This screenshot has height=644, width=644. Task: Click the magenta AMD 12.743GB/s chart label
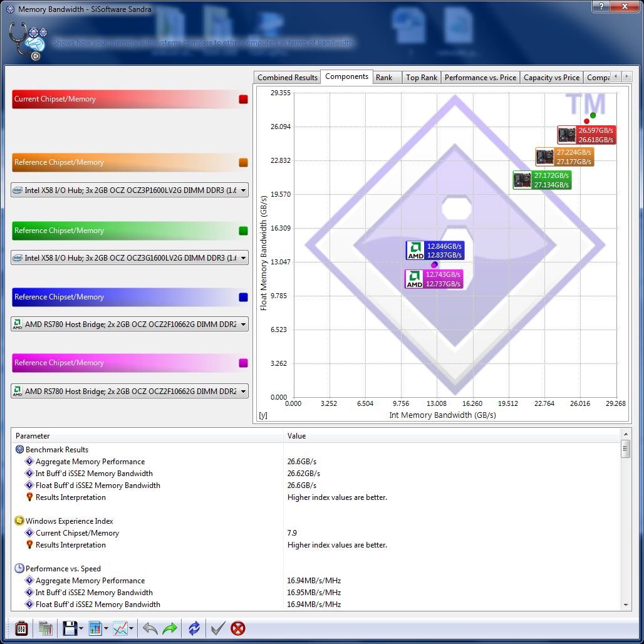coord(434,279)
